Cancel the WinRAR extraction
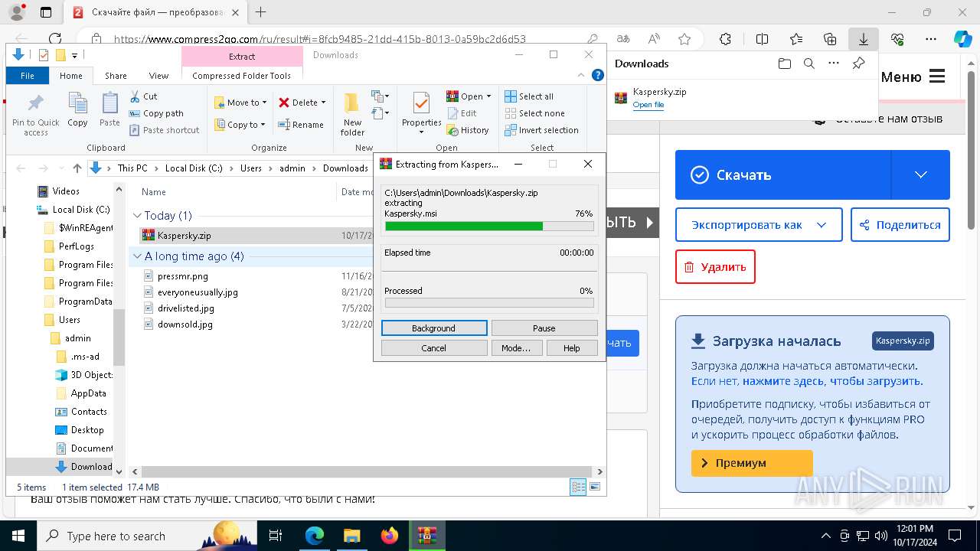 coord(434,348)
